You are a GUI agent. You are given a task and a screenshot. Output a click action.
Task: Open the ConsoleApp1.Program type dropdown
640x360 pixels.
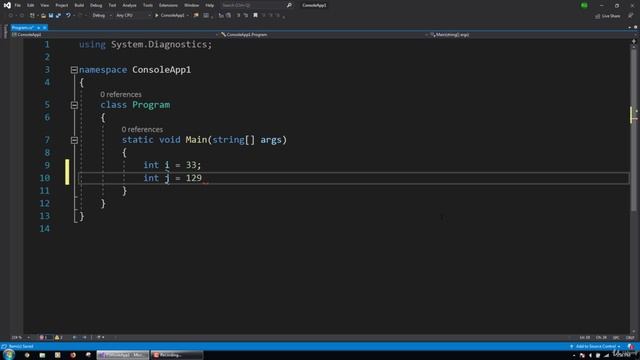tap(324, 35)
